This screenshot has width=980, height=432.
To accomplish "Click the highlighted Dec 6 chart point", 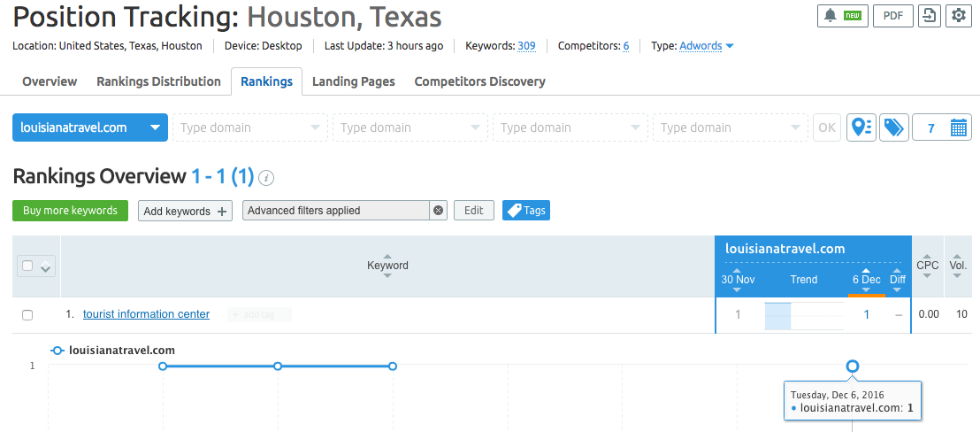I will (x=852, y=366).
